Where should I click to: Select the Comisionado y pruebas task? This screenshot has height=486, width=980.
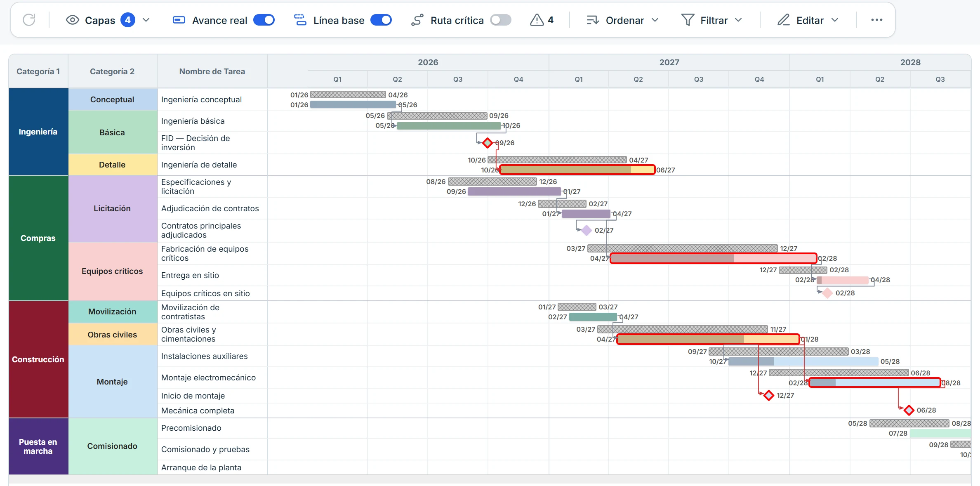[x=205, y=449]
